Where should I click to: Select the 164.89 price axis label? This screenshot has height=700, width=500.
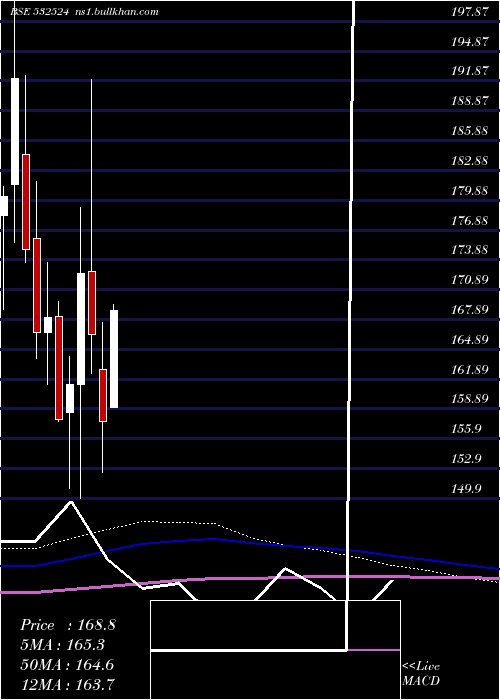(469, 340)
